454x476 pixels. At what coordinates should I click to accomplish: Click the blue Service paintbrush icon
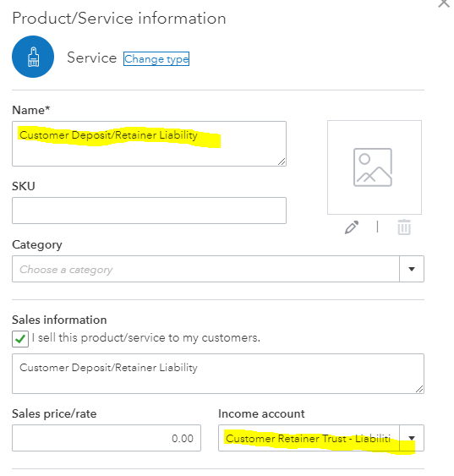click(x=33, y=57)
